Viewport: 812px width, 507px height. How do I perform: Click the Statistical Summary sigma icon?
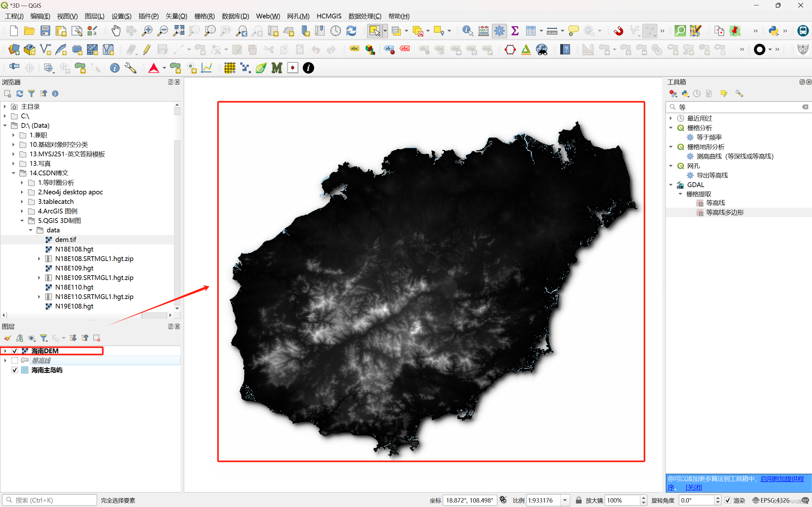tap(515, 31)
